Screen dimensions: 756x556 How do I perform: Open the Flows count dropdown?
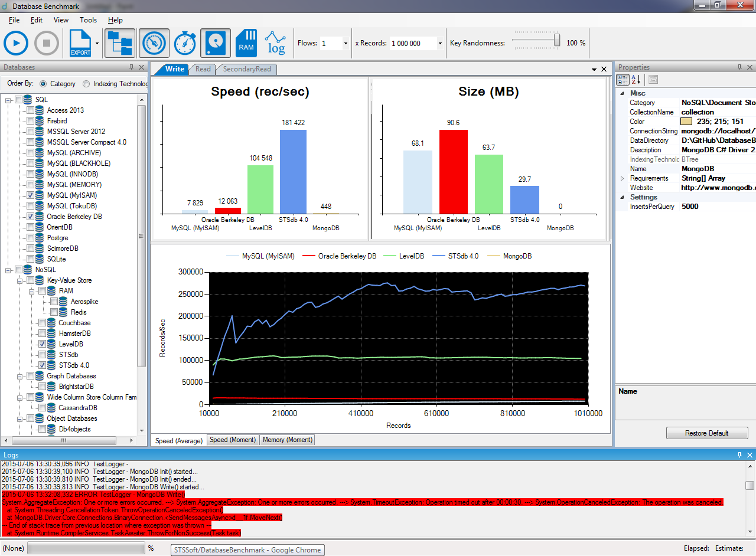(x=345, y=43)
